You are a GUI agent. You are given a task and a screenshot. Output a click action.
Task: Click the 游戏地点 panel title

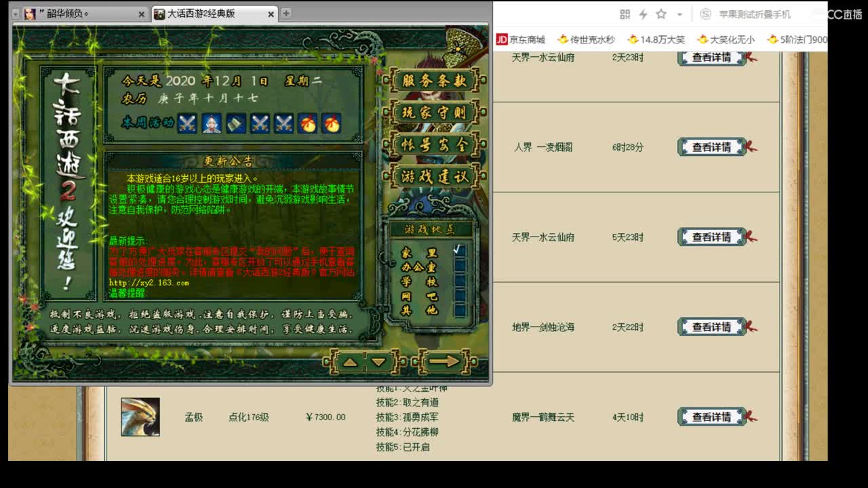tap(430, 229)
